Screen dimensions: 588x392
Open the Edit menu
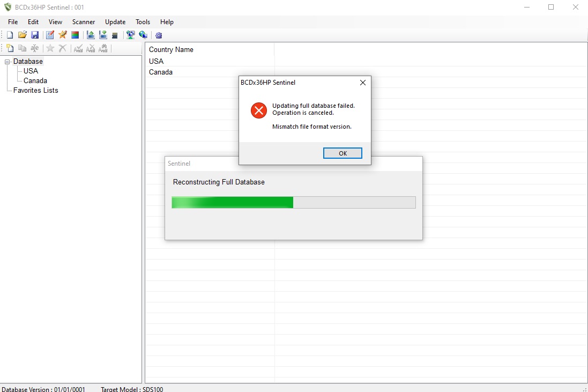click(x=33, y=22)
